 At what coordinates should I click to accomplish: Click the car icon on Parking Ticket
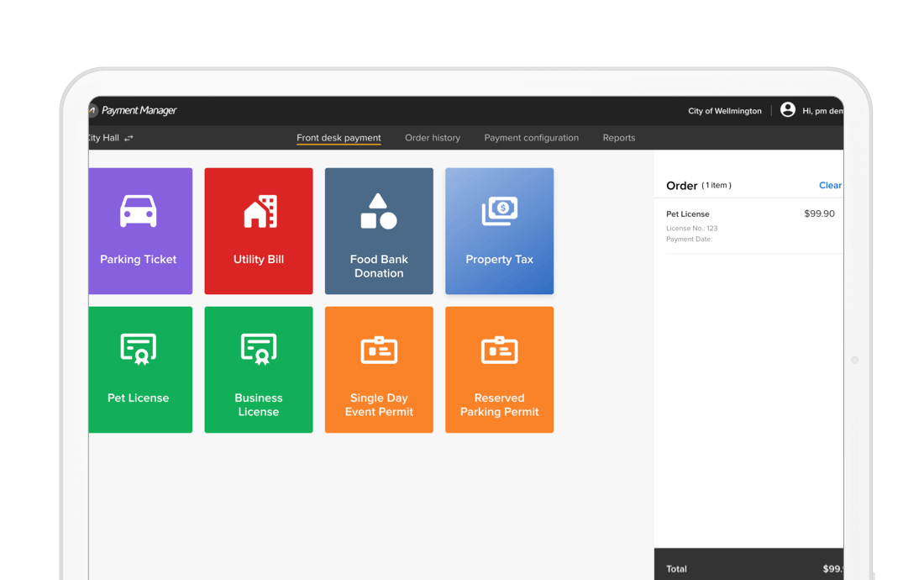(139, 211)
